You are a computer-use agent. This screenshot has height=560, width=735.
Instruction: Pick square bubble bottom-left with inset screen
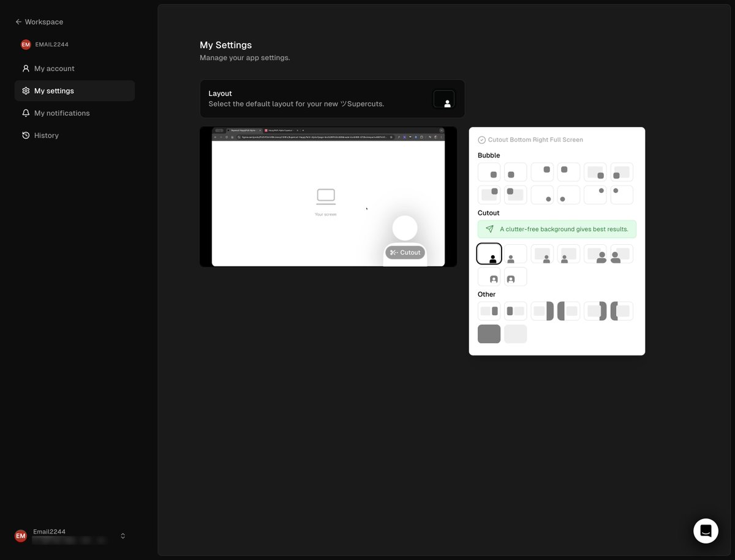tap(622, 172)
